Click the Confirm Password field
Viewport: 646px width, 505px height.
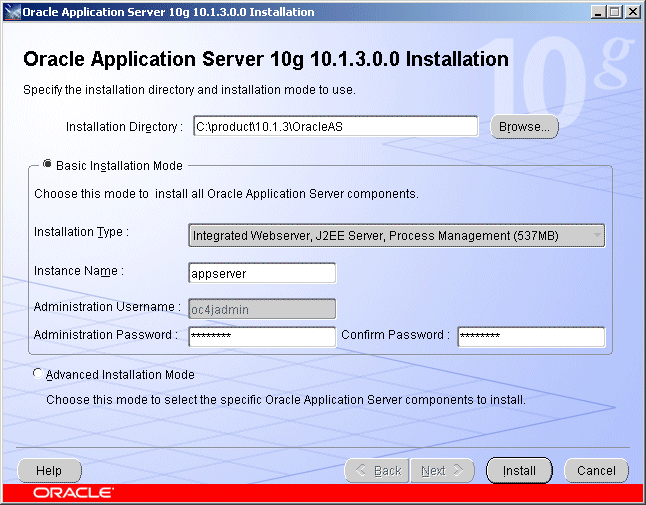point(531,337)
